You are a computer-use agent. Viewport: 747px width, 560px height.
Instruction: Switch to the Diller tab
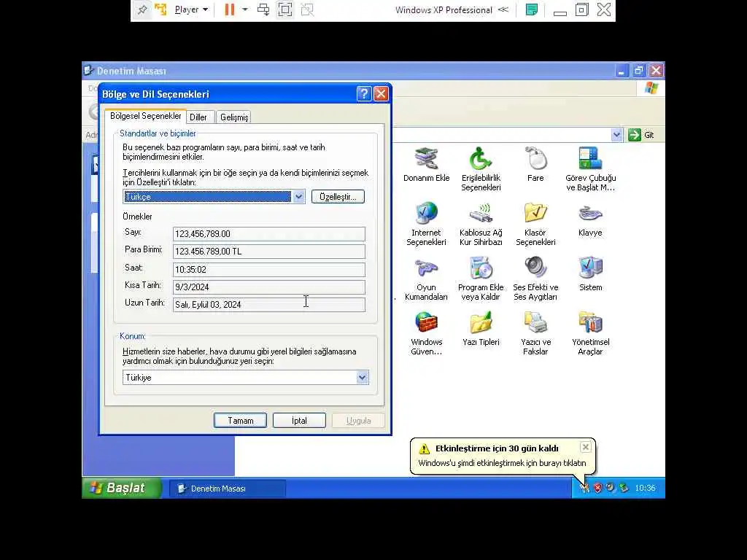[x=198, y=117]
